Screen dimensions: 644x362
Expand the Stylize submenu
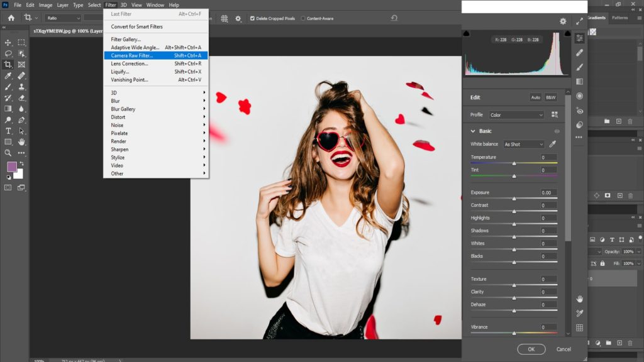click(x=156, y=157)
